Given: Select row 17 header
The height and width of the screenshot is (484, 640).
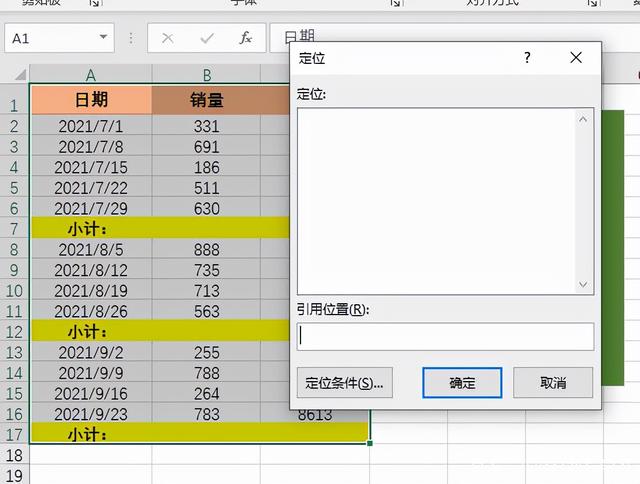Looking at the screenshot, I should point(14,434).
